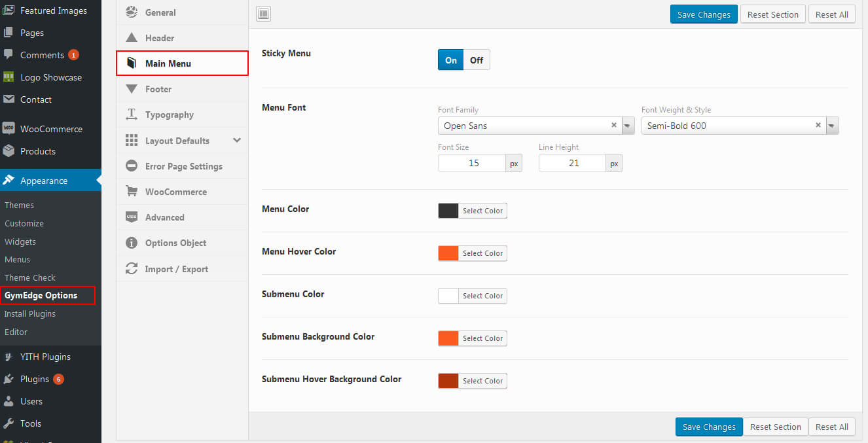The image size is (868, 443).
Task: Click the WooCommerce logo icon in admin sidebar
Action: 9,129
